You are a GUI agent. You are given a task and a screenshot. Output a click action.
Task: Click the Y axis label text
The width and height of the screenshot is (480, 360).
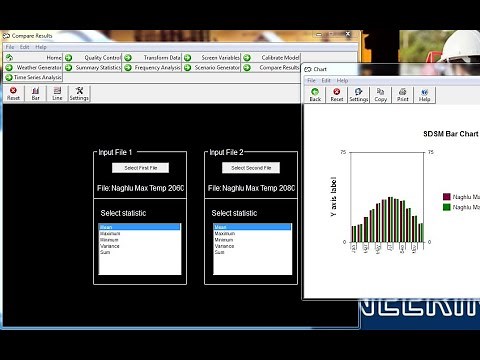pos(333,197)
